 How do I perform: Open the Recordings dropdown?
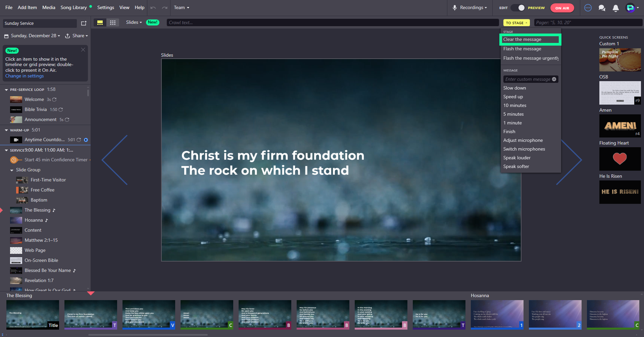[x=470, y=8]
